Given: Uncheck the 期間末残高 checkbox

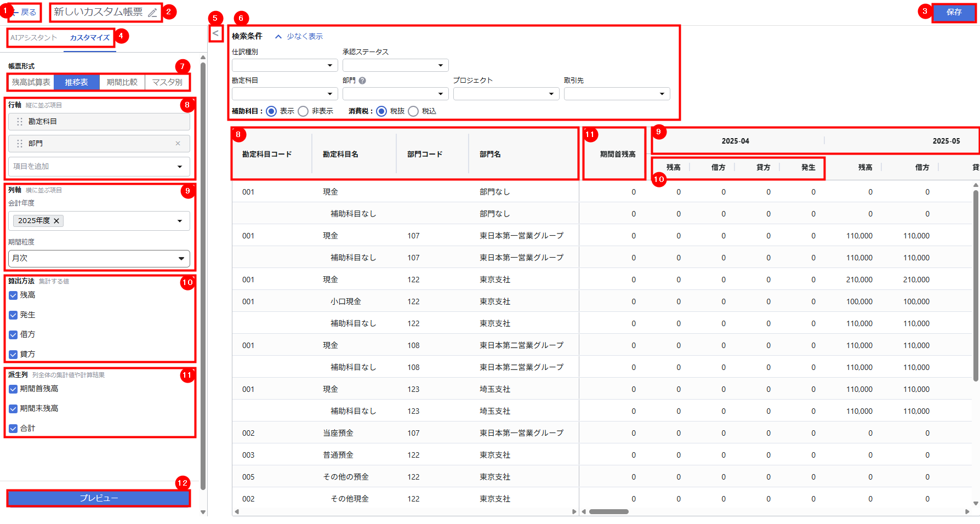Looking at the screenshot, I should tap(13, 409).
